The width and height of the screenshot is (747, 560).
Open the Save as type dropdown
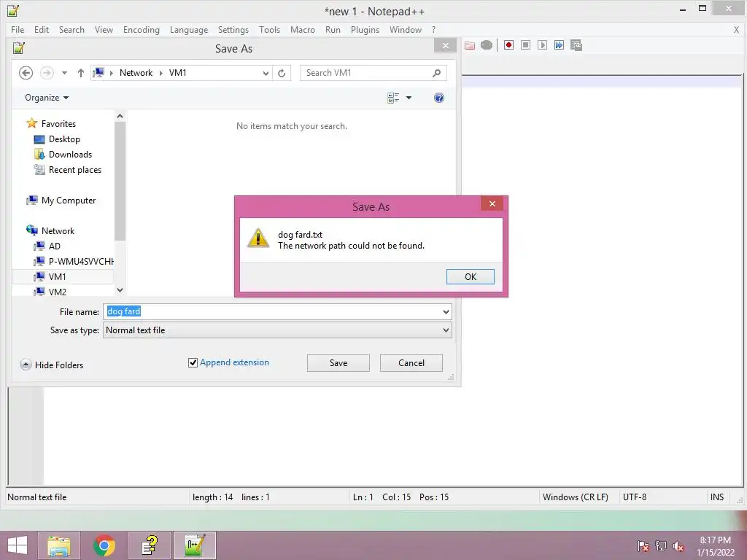277,330
